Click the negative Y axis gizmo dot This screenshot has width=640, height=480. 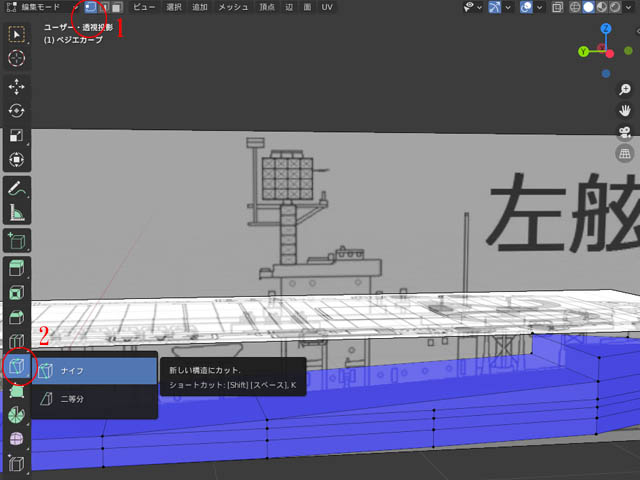[x=628, y=51]
